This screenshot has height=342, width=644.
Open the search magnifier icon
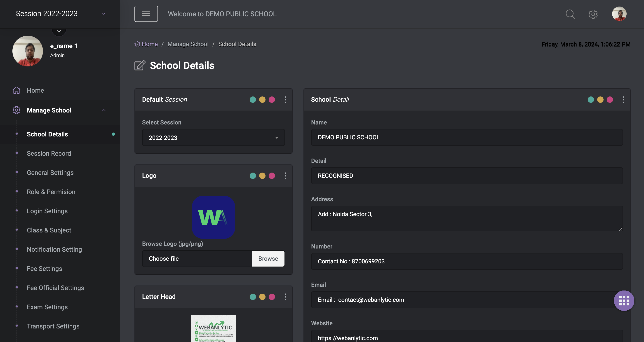coord(570,14)
